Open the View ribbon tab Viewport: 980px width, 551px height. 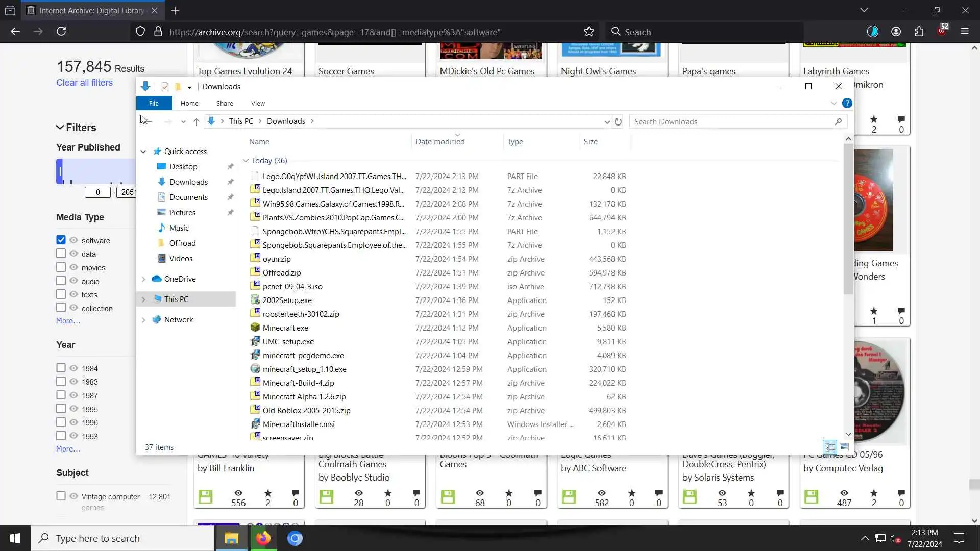(258, 103)
